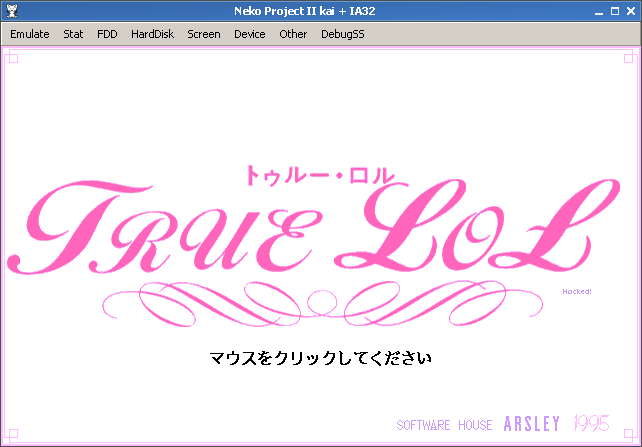Click the FDD menu
The height and width of the screenshot is (447, 642).
107,34
